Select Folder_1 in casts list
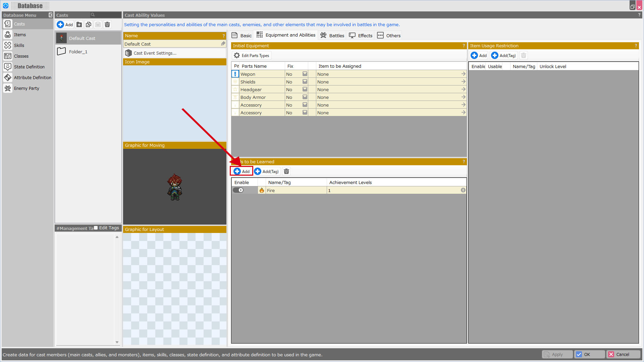This screenshot has width=644, height=362. (x=88, y=52)
